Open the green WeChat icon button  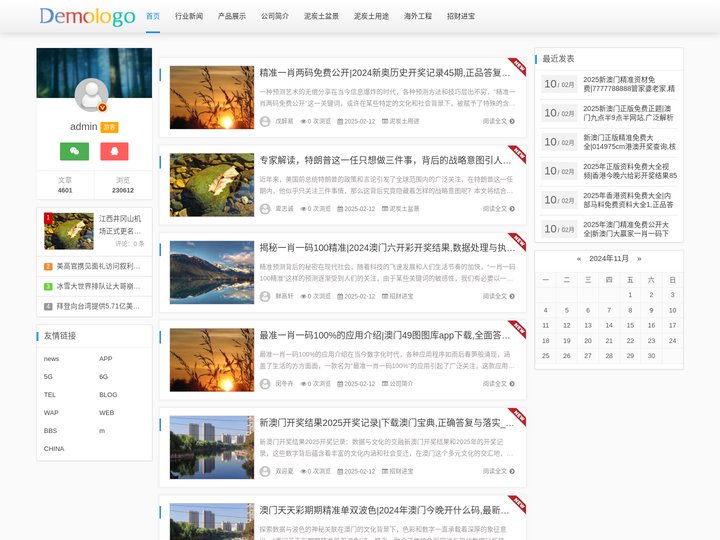74,151
